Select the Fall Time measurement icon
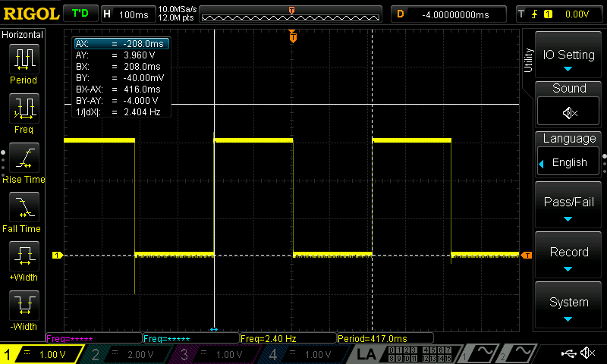Image resolution: width=607 pixels, height=364 pixels. [24, 207]
